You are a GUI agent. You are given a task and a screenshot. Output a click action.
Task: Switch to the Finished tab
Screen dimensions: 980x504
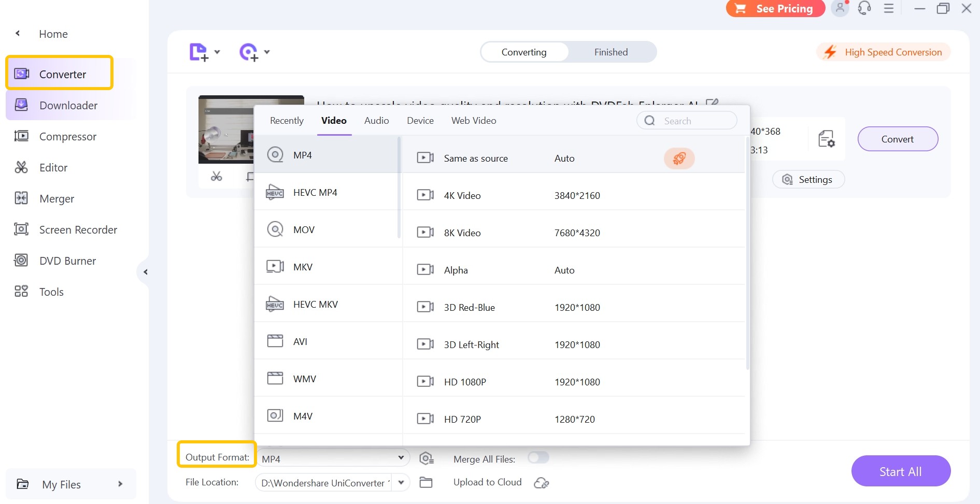610,52
